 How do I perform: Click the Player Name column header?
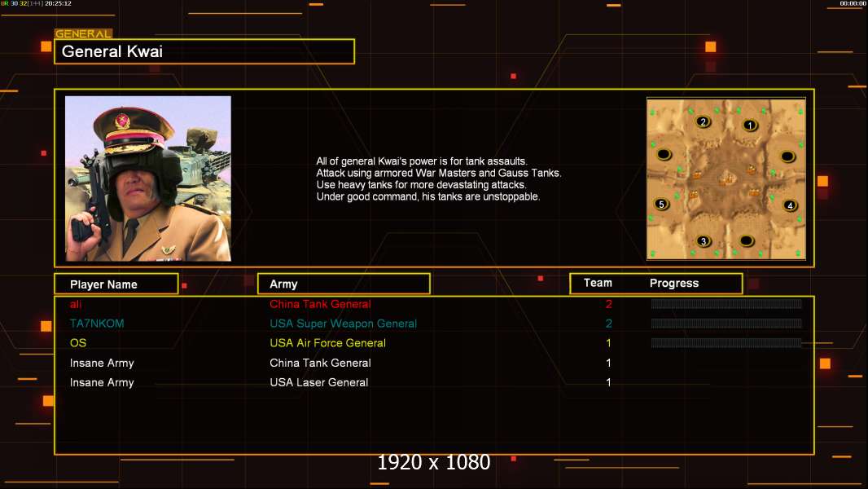116,284
